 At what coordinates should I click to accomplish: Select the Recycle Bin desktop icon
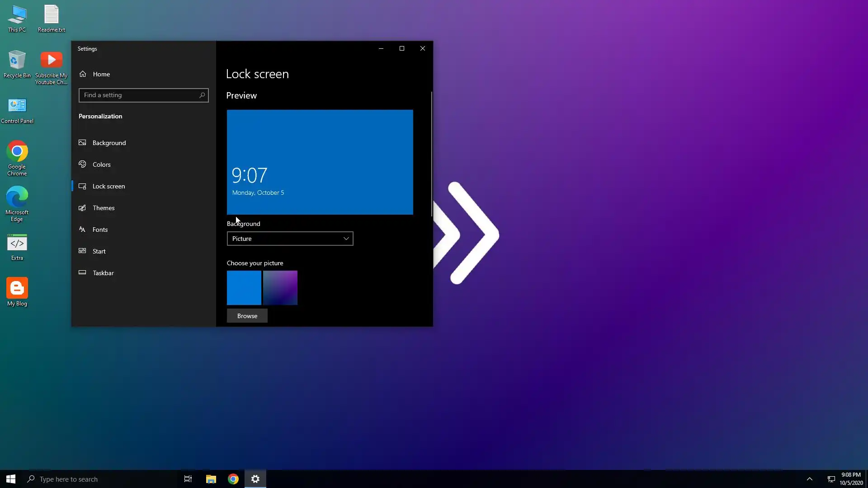17,61
